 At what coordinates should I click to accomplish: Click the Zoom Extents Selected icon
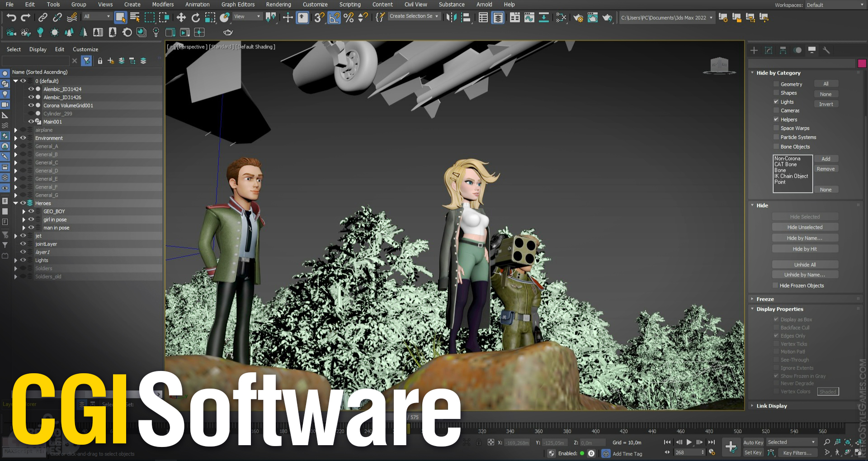pyautogui.click(x=848, y=442)
